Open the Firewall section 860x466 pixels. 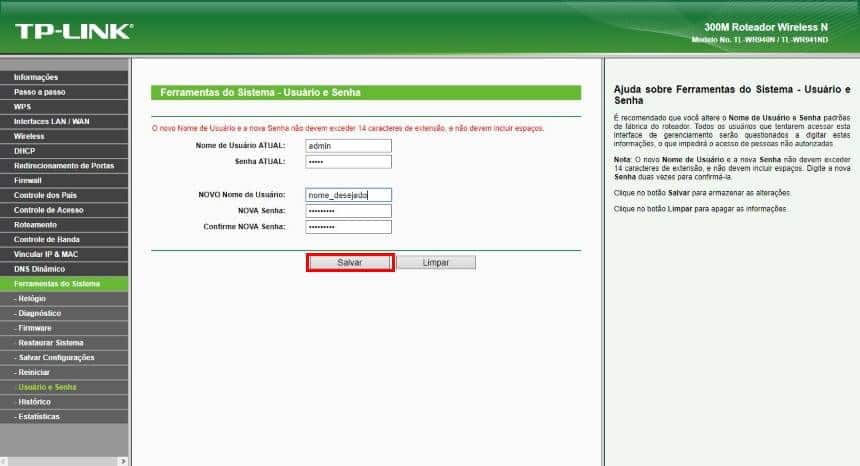[64, 180]
